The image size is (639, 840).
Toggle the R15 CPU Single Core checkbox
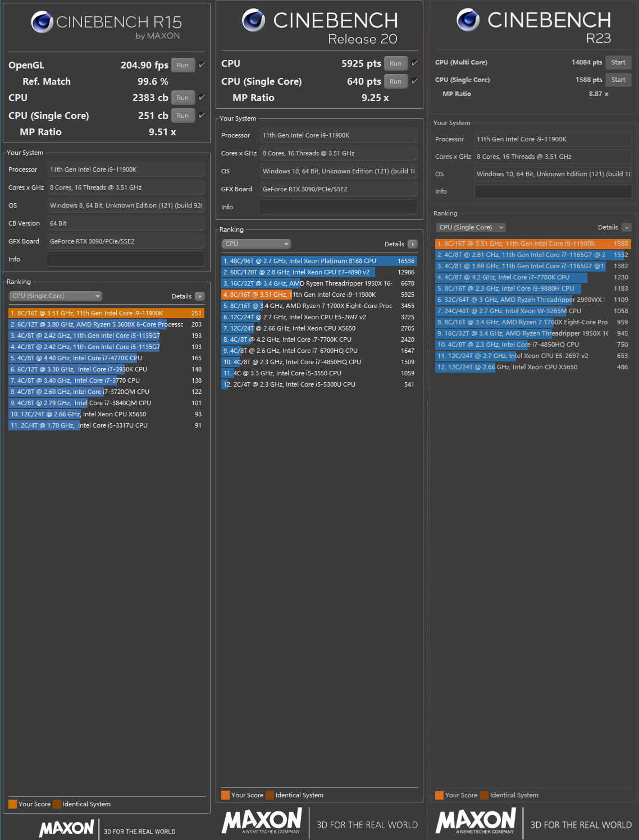click(202, 116)
